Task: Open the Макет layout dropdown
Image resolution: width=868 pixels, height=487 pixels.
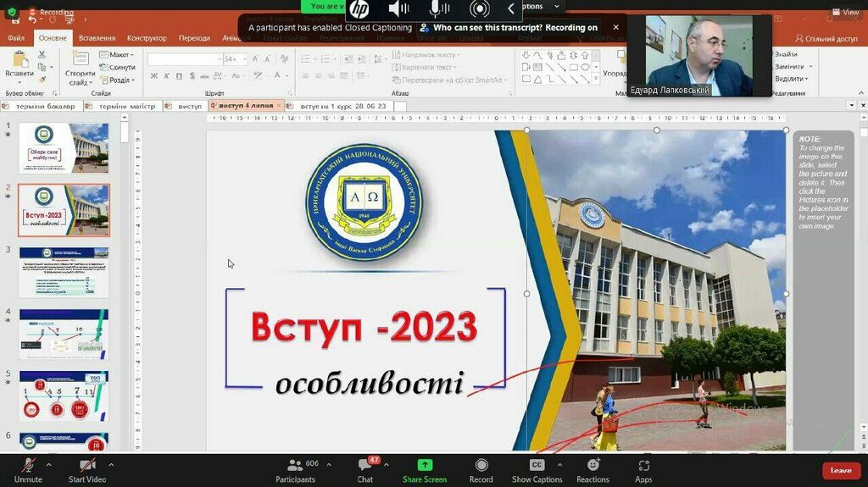Action: point(120,55)
